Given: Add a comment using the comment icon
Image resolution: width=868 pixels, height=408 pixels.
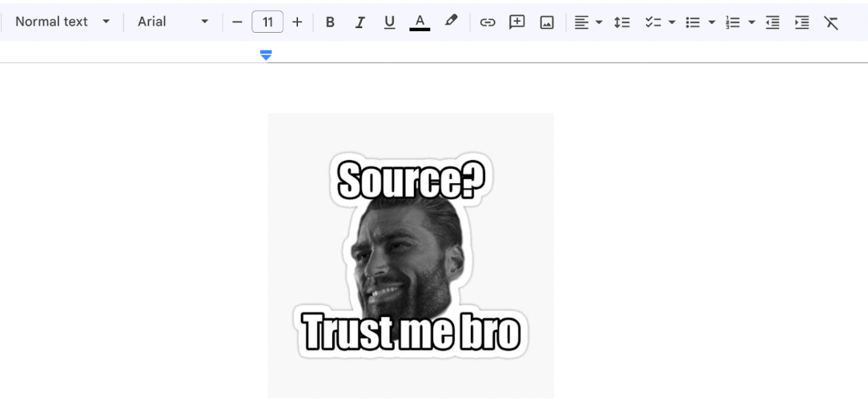Looking at the screenshot, I should (517, 22).
